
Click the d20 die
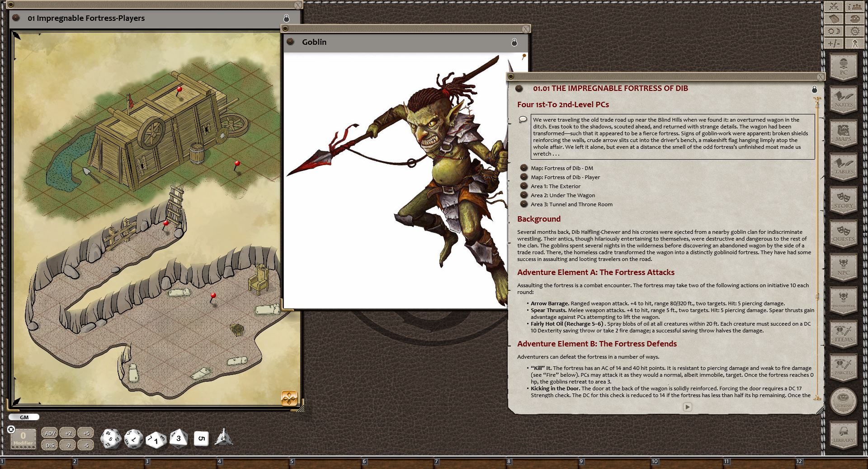(x=110, y=439)
